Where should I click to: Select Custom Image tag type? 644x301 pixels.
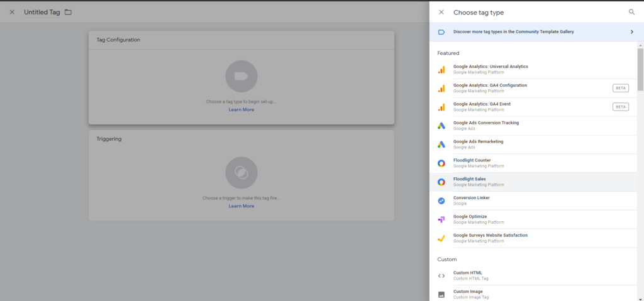(533, 294)
